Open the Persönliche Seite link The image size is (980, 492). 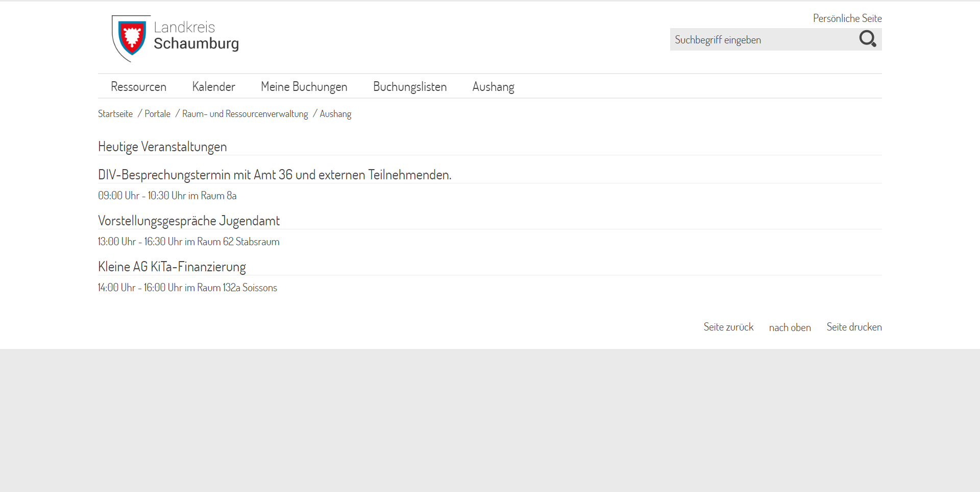[847, 18]
